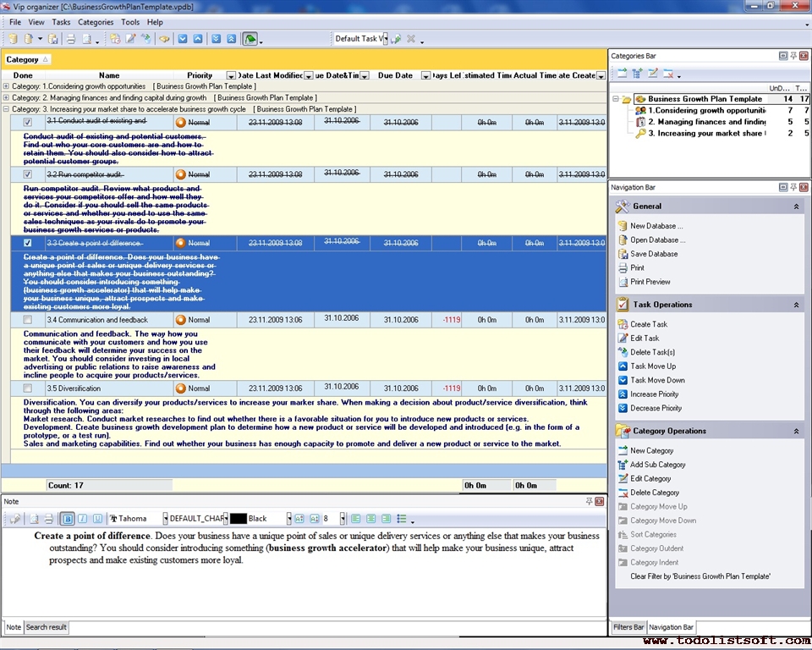Viewport: 812px width, 650px height.
Task: Open the Priority column filter dropdown
Action: pos(231,75)
